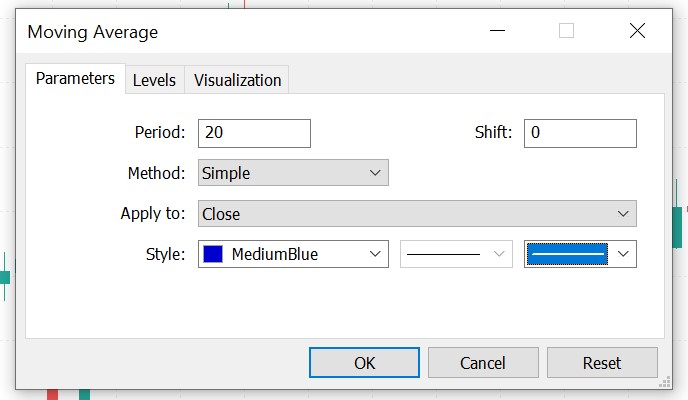Click the resize grip in dialog corner

[664, 381]
